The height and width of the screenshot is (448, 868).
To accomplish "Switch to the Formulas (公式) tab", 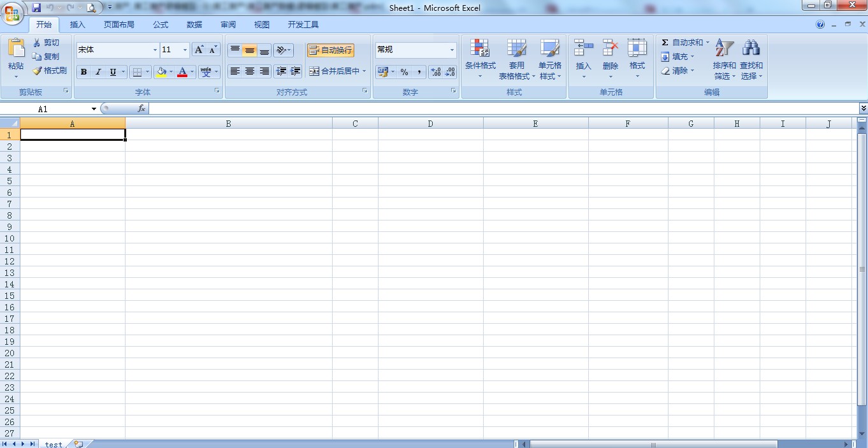I will pos(161,25).
